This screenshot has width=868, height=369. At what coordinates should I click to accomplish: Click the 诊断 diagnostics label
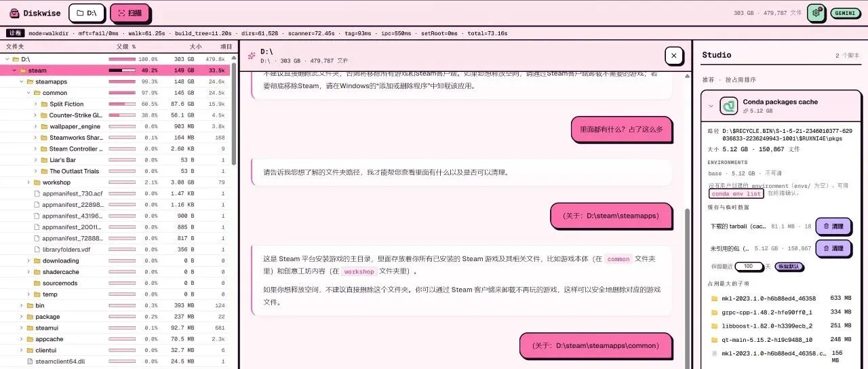coord(15,33)
